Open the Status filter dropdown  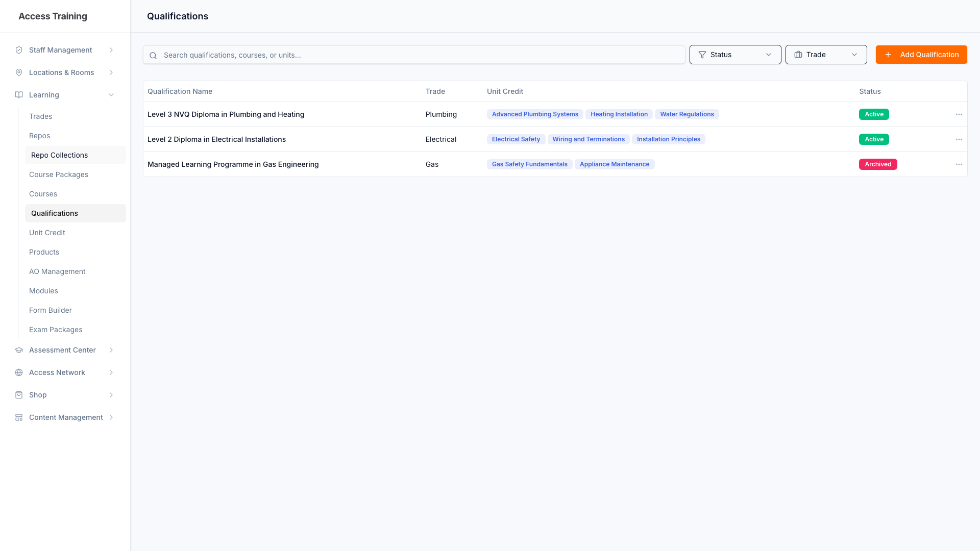coord(735,55)
